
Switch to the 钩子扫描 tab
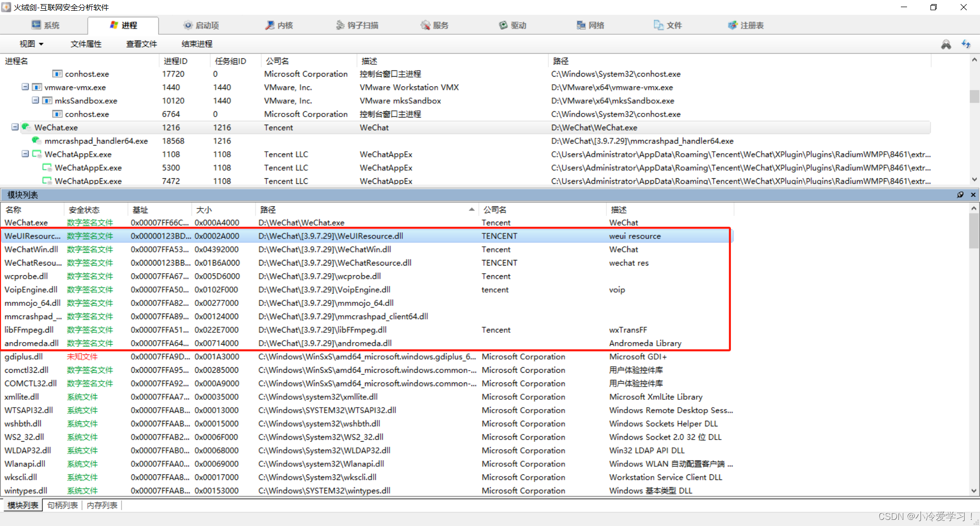tap(357, 25)
